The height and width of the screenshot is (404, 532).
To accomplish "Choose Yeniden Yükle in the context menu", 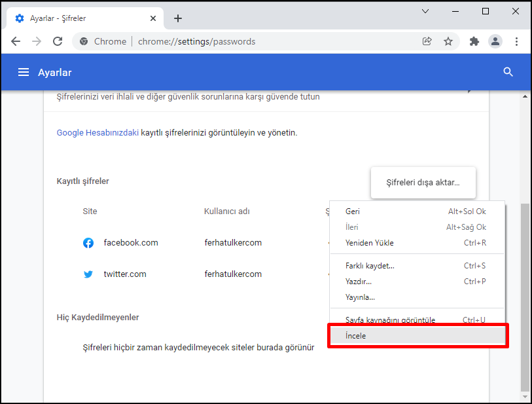I will click(x=417, y=243).
